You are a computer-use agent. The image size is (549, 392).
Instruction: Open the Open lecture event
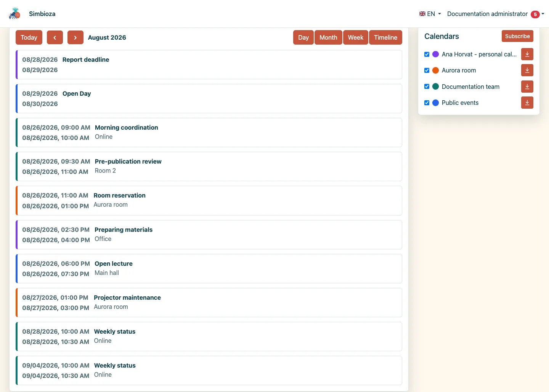209,269
